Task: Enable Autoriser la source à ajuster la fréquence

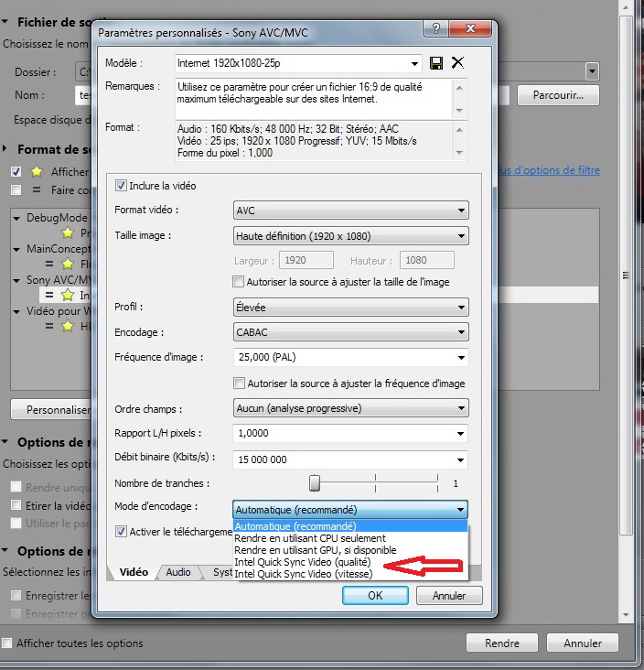Action: pos(239,383)
